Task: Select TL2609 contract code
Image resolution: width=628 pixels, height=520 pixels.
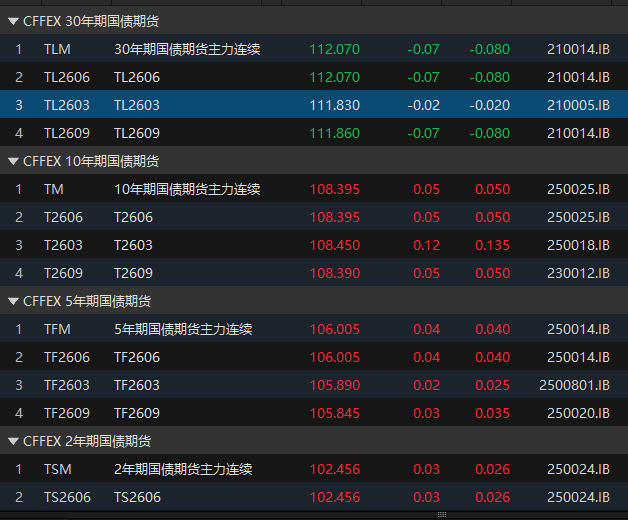Action: 67,133
